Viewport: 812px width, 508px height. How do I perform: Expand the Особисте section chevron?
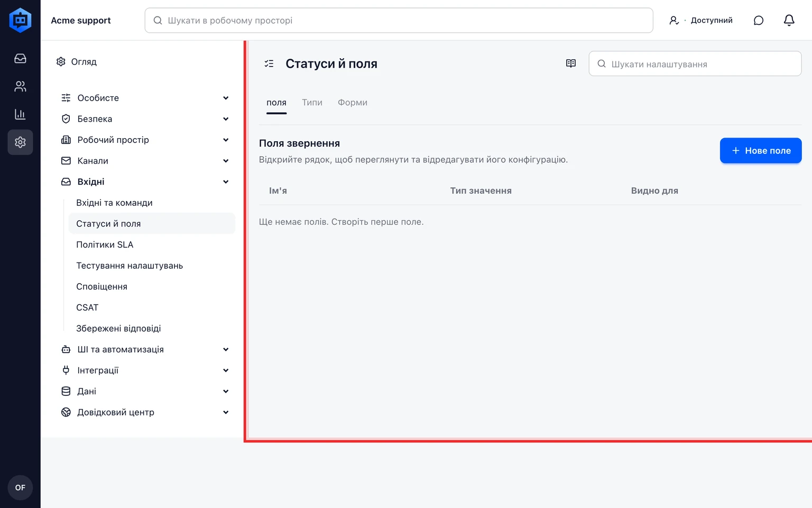click(x=226, y=98)
